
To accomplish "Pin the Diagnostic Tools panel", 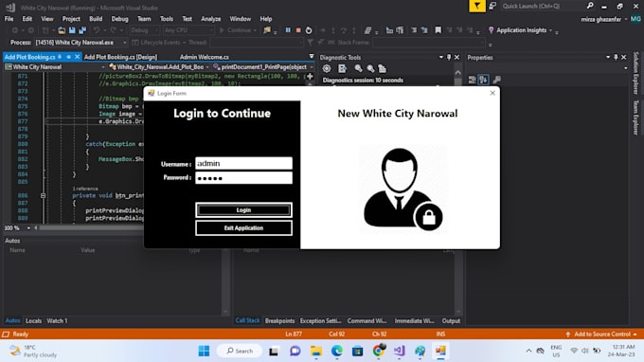I will pos(449,57).
